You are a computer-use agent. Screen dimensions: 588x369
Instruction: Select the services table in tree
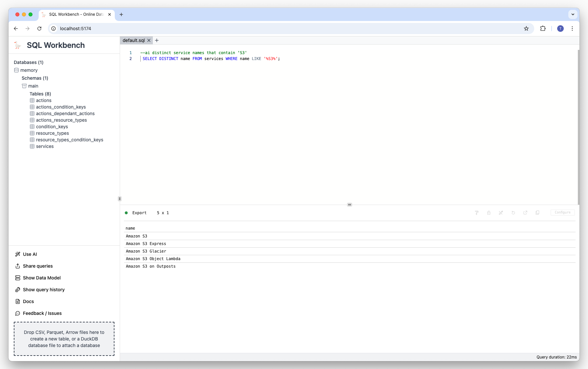[x=45, y=146]
